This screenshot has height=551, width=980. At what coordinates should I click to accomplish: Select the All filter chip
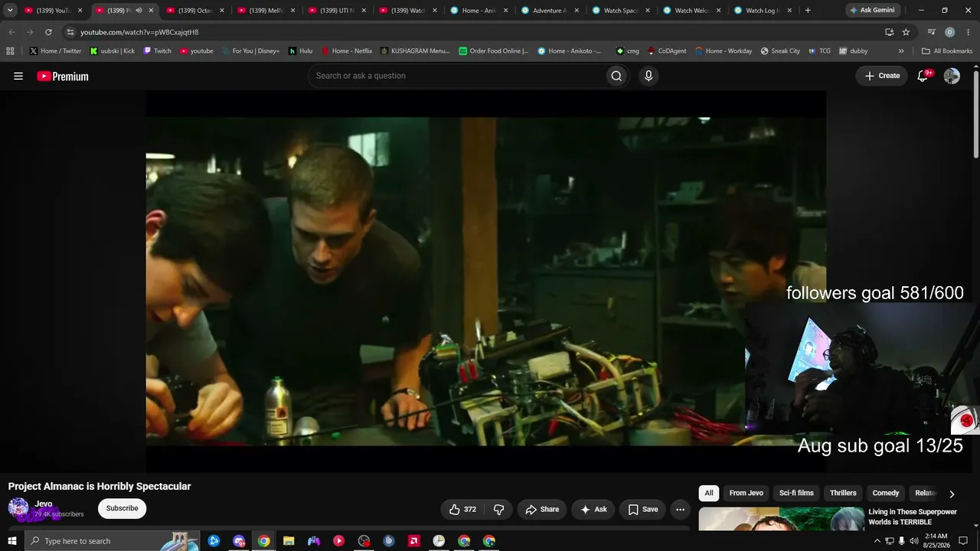pyautogui.click(x=709, y=493)
